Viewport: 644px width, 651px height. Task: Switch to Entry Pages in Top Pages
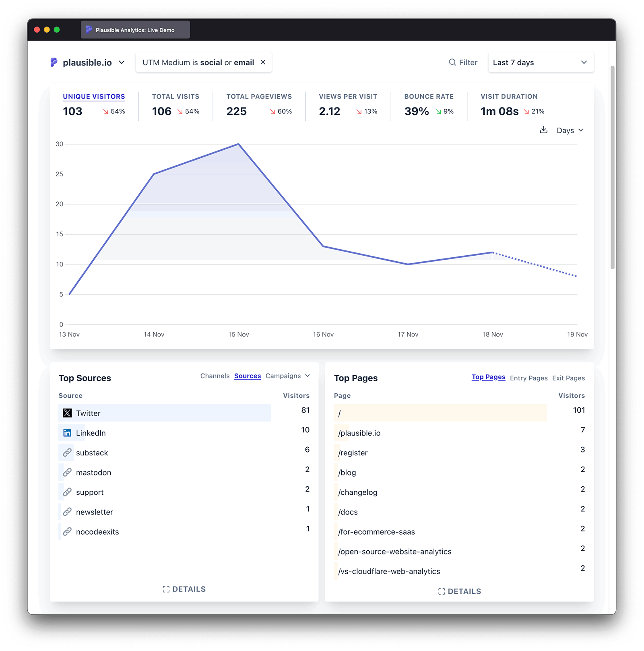click(528, 378)
